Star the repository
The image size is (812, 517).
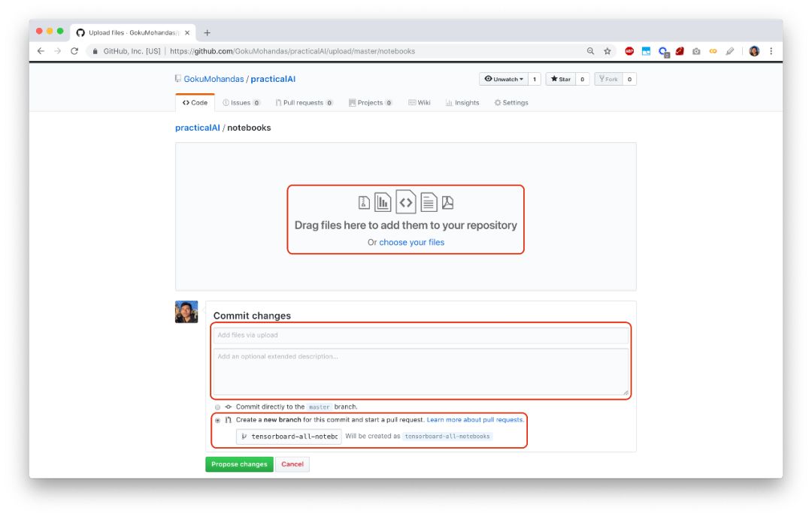click(560, 79)
